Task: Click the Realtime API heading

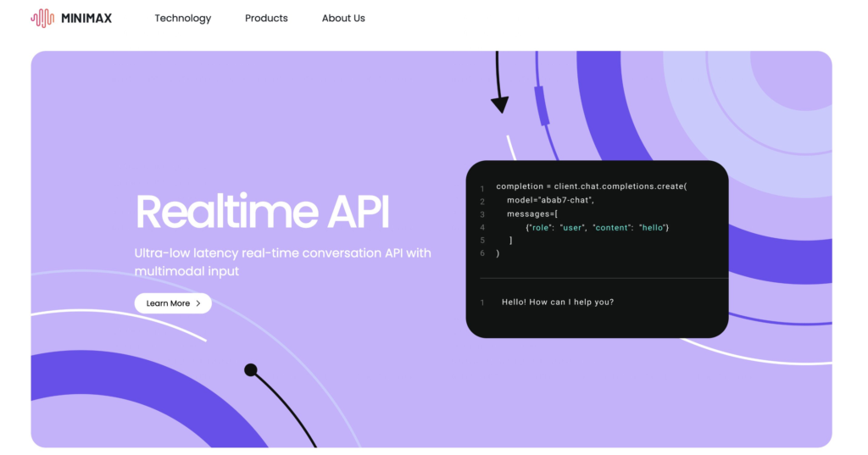Action: (263, 212)
